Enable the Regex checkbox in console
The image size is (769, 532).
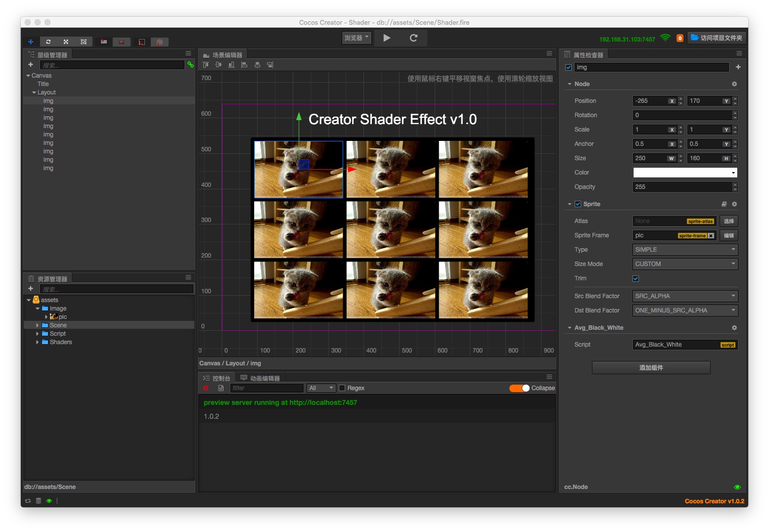(x=342, y=388)
